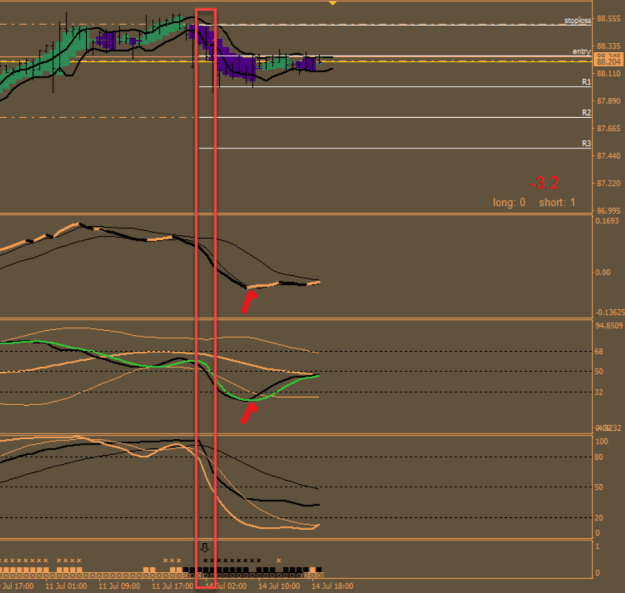Click the 80 level scale label

point(599,457)
